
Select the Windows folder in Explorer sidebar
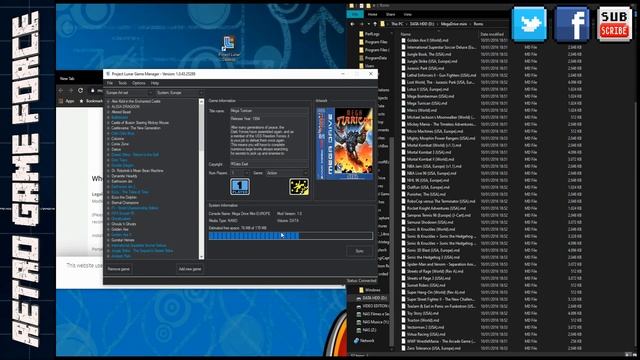pyautogui.click(x=369, y=290)
